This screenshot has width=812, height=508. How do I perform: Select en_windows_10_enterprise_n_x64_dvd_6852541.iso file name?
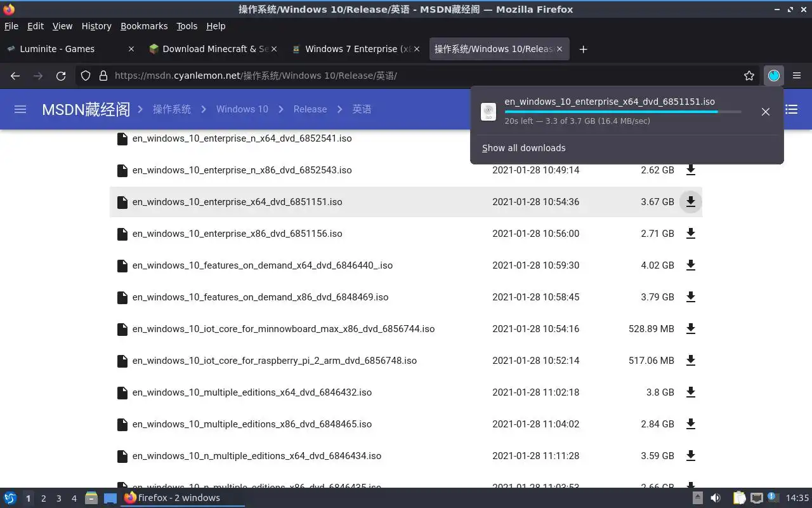tap(242, 138)
